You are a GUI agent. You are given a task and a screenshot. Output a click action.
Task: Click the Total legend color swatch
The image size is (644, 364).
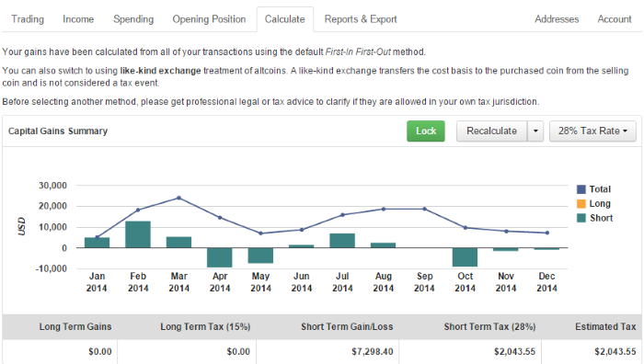coord(581,189)
